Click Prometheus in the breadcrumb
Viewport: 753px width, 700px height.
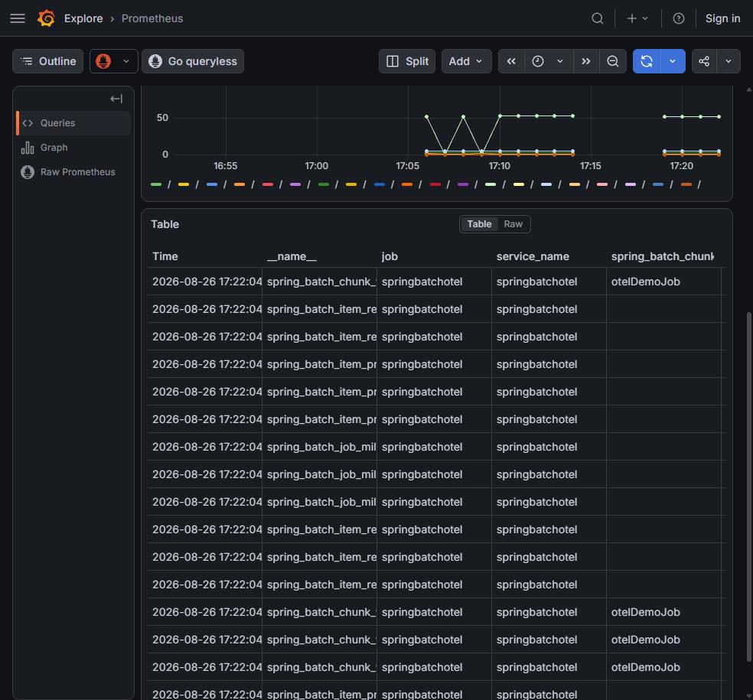(x=152, y=18)
